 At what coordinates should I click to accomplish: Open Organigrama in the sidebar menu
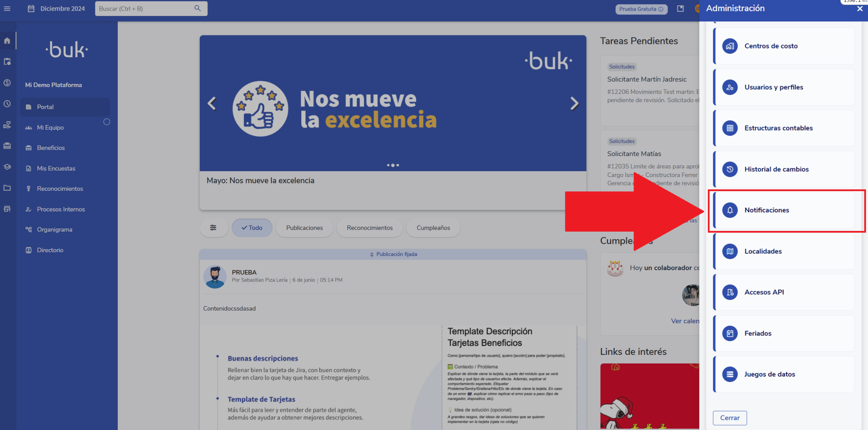pos(55,229)
